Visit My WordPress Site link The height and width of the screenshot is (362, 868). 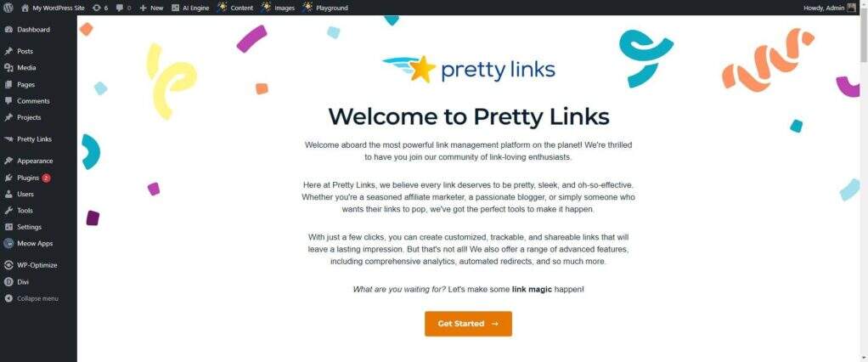tap(57, 8)
